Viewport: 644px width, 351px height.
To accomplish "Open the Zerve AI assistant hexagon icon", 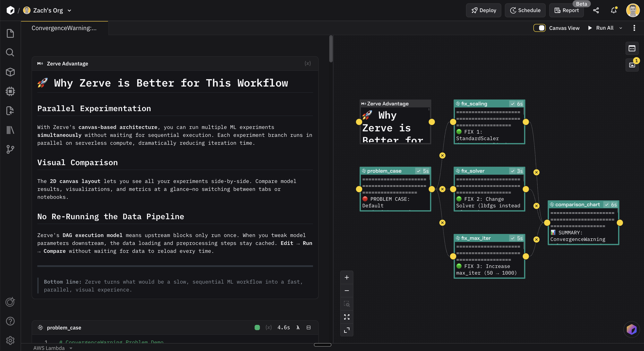I will [632, 330].
